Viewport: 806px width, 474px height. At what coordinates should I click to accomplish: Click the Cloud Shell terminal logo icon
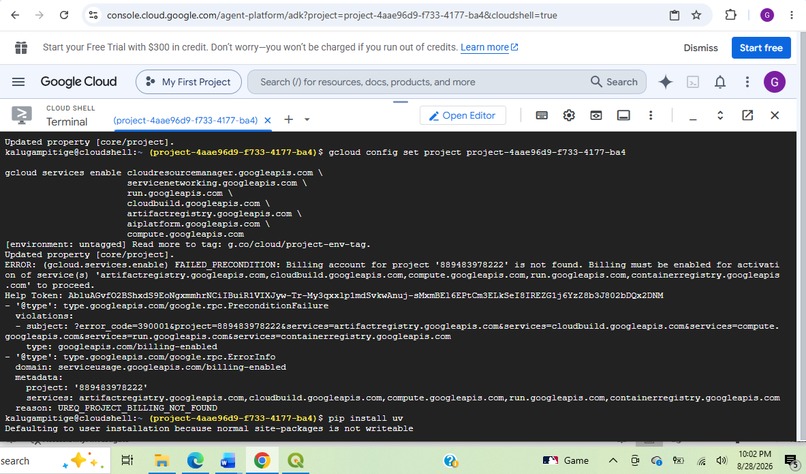22,115
